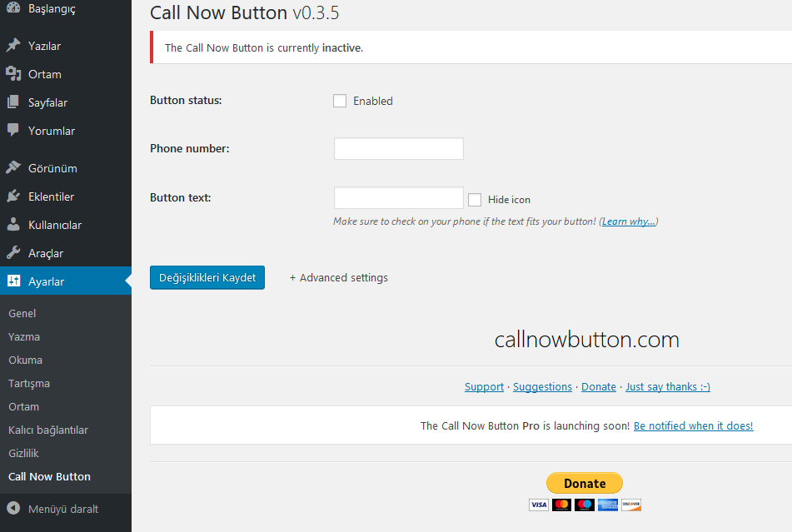792x532 pixels.
Task: Open Okuma settings submenu
Action: pos(25,360)
